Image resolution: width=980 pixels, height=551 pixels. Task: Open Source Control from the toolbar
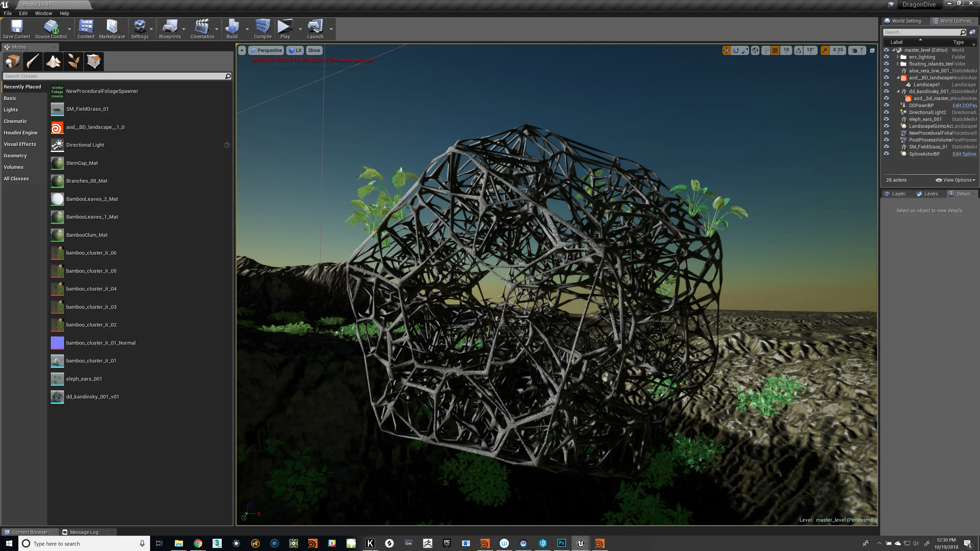[x=51, y=29]
